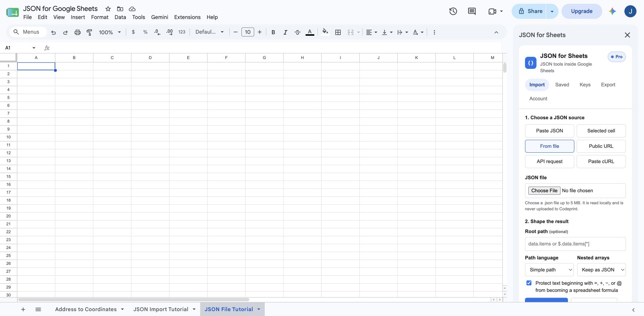
Task: Open the Data menu
Action: 121,17
